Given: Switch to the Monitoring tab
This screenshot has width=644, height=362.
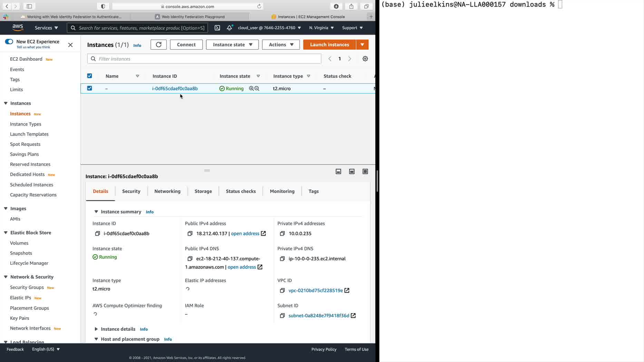Looking at the screenshot, I should [x=282, y=191].
